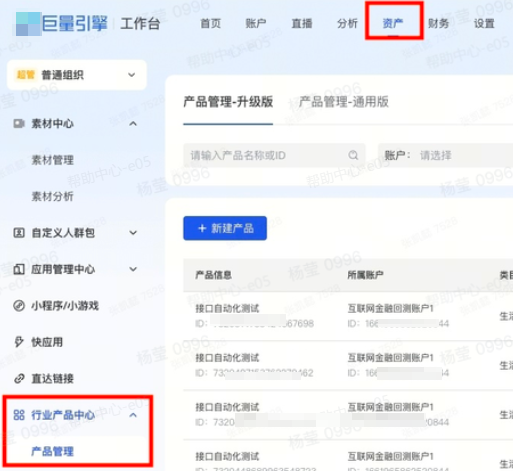Switch to 产品管理-升级版 tab
This screenshot has width=513, height=471.
pos(228,102)
